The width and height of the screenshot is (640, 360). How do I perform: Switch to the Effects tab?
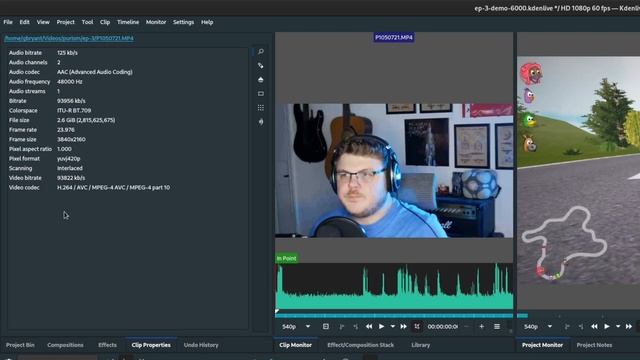(107, 345)
